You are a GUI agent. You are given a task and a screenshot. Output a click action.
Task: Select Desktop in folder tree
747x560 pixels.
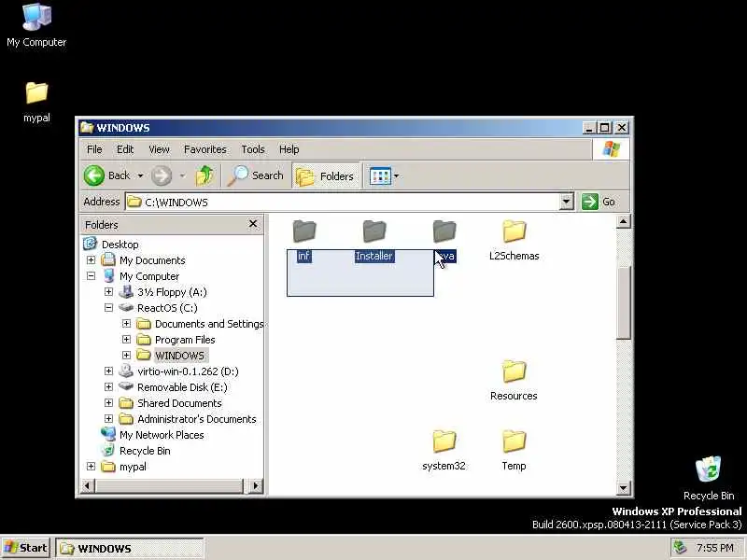tap(120, 245)
